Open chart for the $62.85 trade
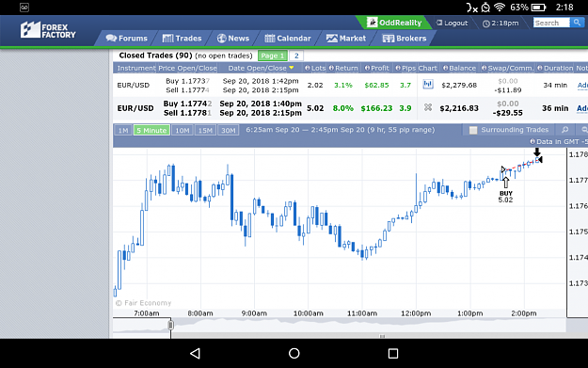This screenshot has width=588, height=368. pyautogui.click(x=428, y=84)
